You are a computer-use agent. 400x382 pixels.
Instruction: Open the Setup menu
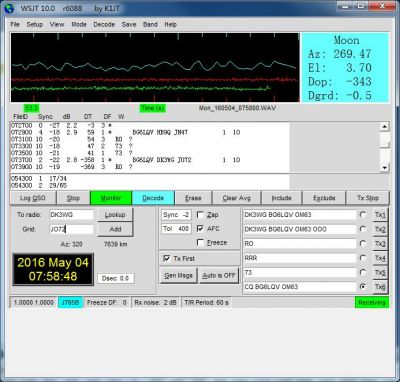tap(35, 25)
